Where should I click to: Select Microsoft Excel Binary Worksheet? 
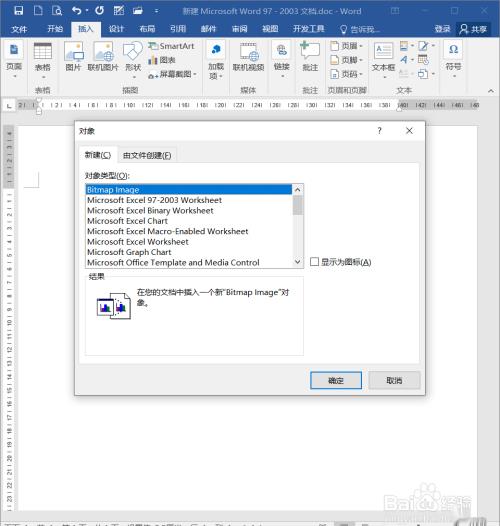click(189, 210)
